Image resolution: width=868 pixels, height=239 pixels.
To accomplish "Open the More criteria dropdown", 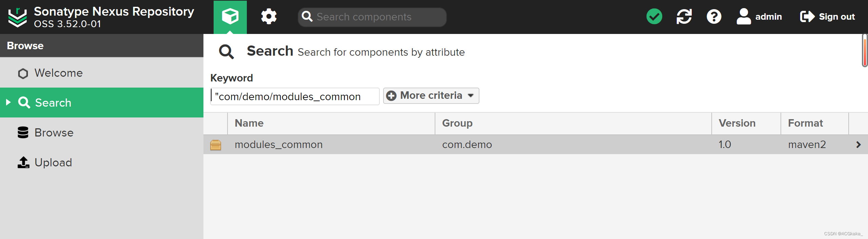I will [431, 96].
